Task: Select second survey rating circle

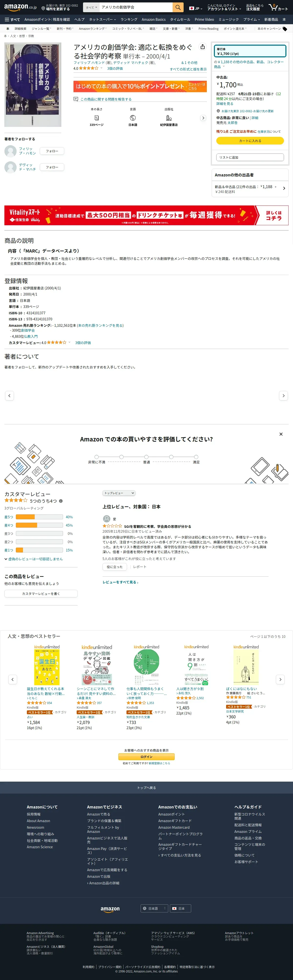Action: [121, 457]
